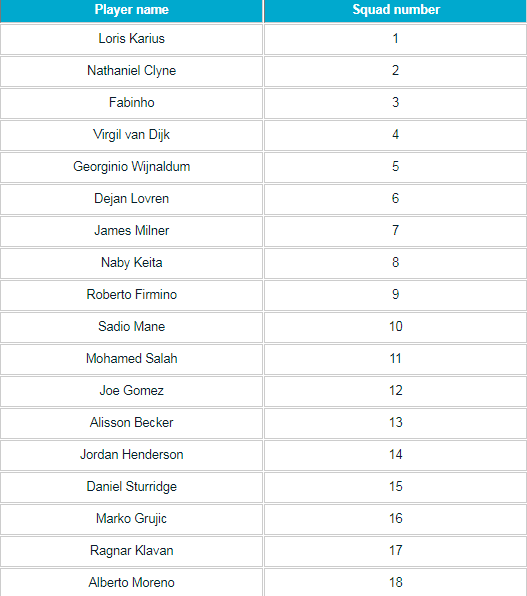Select the Dejan Lovren row name
Image resolution: width=527 pixels, height=596 pixels.
(131, 199)
